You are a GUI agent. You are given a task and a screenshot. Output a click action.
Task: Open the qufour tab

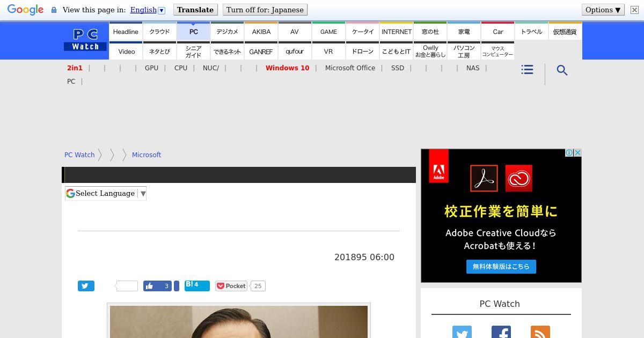[295, 52]
